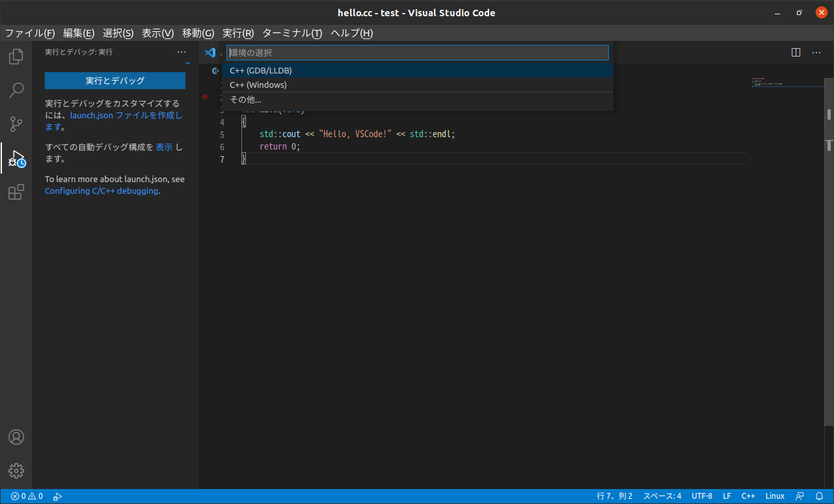The width and height of the screenshot is (834, 504).
Task: Click C++ language mode in status bar
Action: [748, 496]
